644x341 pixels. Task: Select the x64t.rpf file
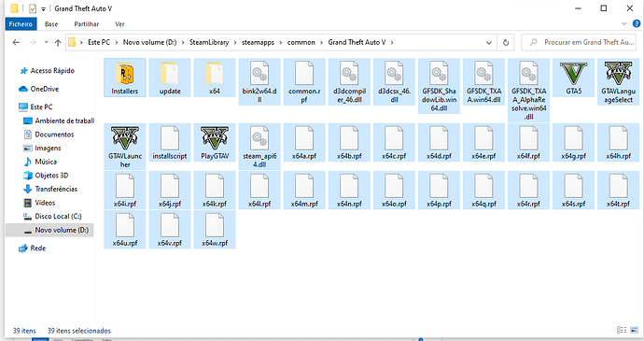coord(618,191)
